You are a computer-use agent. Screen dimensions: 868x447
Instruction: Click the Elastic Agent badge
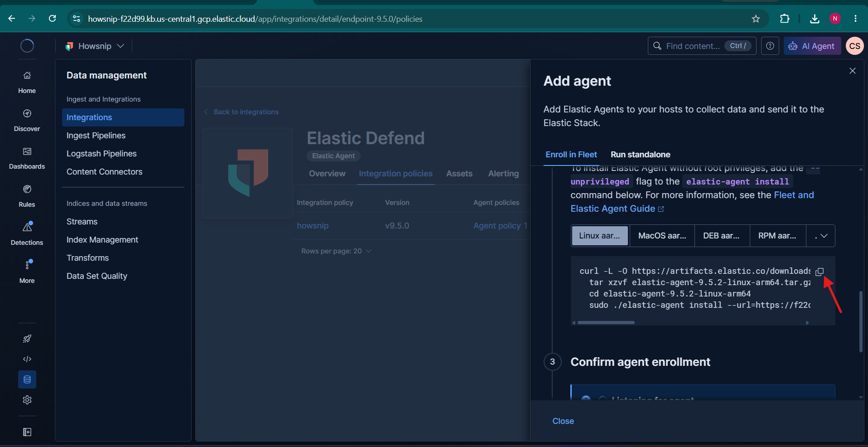(333, 156)
